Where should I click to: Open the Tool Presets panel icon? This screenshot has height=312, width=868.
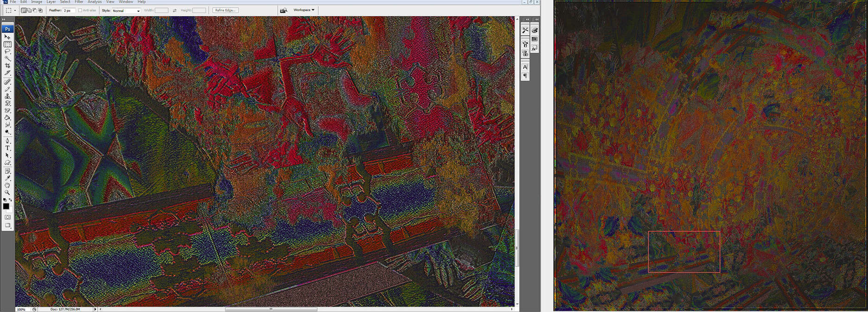[x=525, y=30]
